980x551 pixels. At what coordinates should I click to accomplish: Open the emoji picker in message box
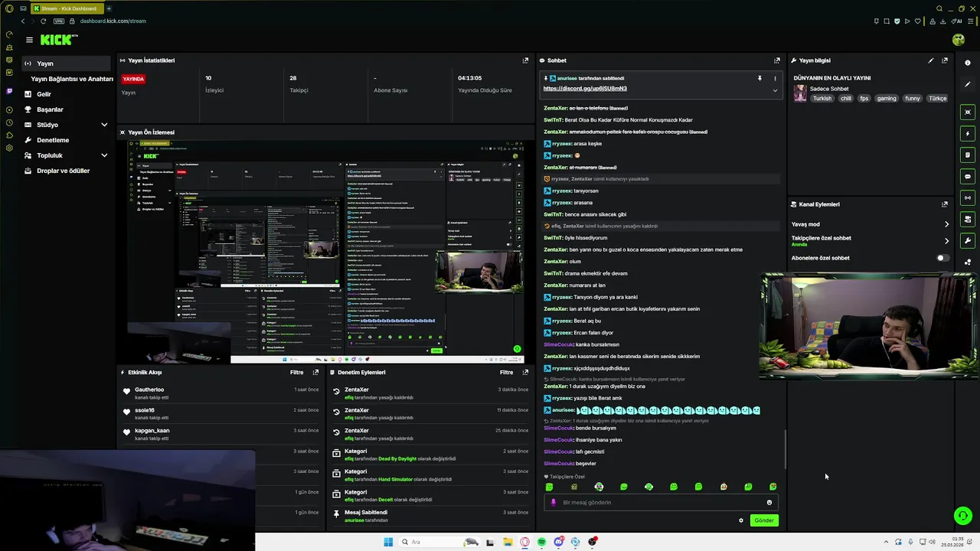[x=769, y=503]
